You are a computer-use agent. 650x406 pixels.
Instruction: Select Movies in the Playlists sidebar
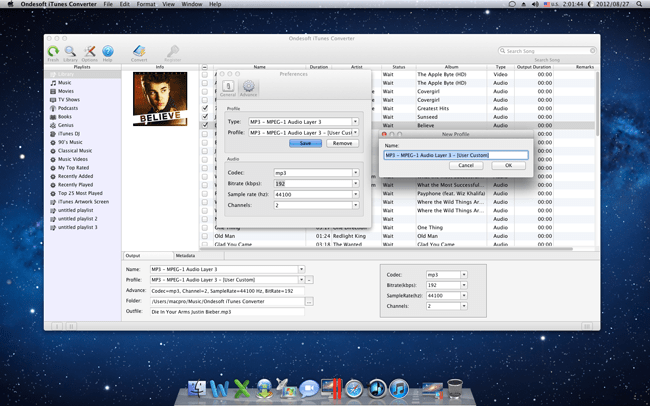coord(66,91)
